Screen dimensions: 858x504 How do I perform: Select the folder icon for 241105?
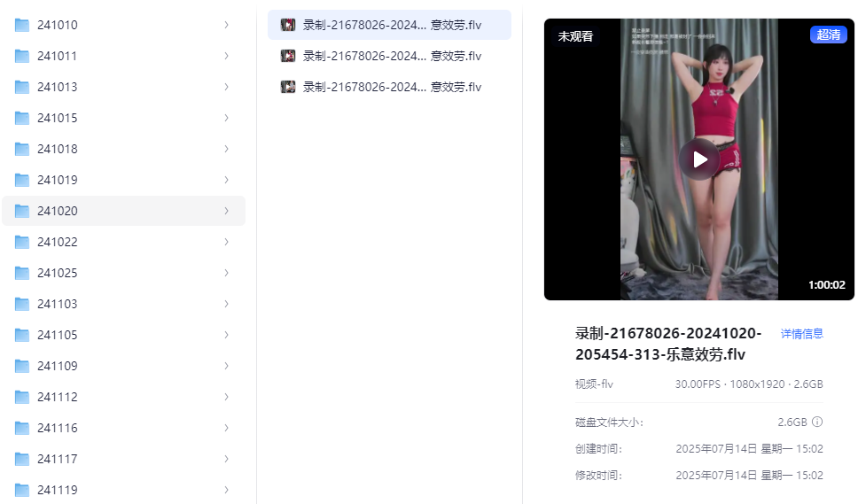pos(22,335)
